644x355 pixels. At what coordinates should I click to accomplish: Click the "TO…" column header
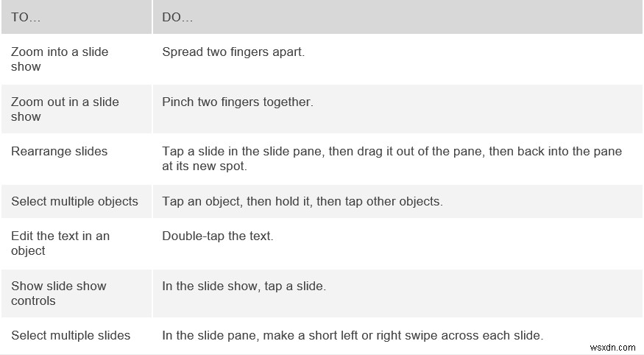pos(26,18)
